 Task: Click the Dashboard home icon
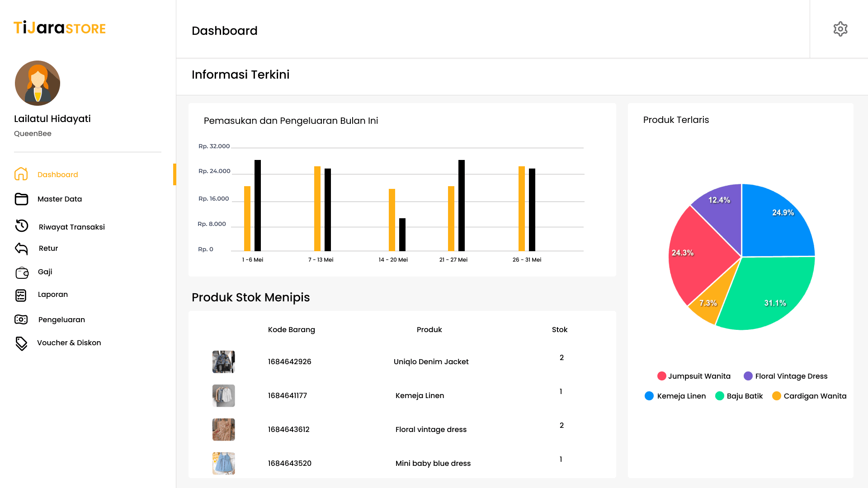(21, 174)
